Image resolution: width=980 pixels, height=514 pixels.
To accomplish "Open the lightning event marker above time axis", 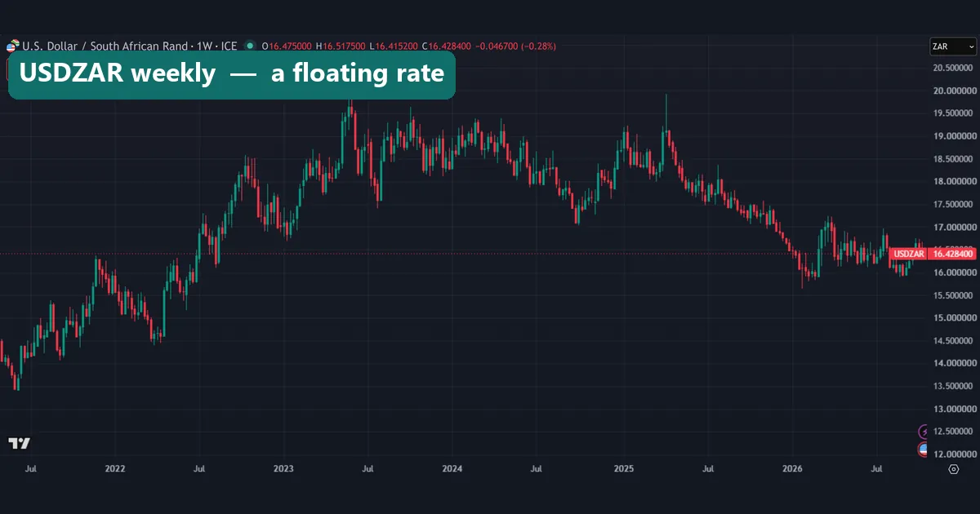I will (x=924, y=431).
